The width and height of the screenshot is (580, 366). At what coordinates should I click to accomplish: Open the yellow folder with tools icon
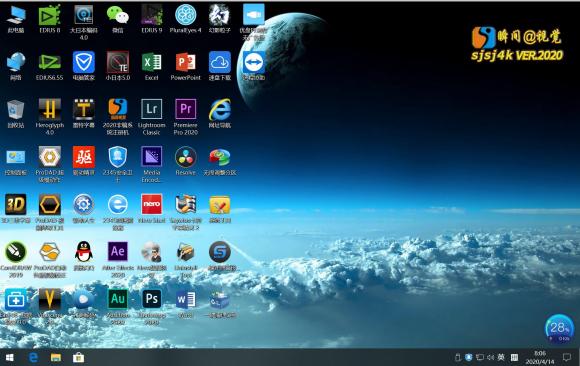pyautogui.click(x=220, y=204)
